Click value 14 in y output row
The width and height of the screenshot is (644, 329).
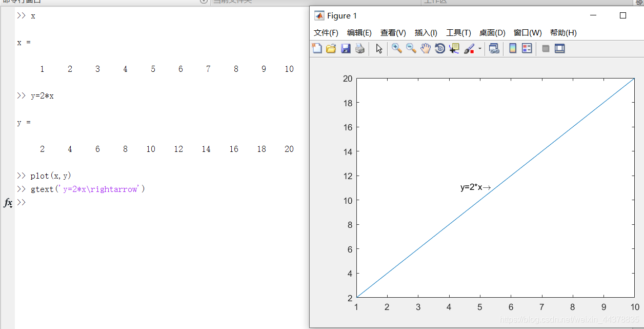[x=206, y=149]
